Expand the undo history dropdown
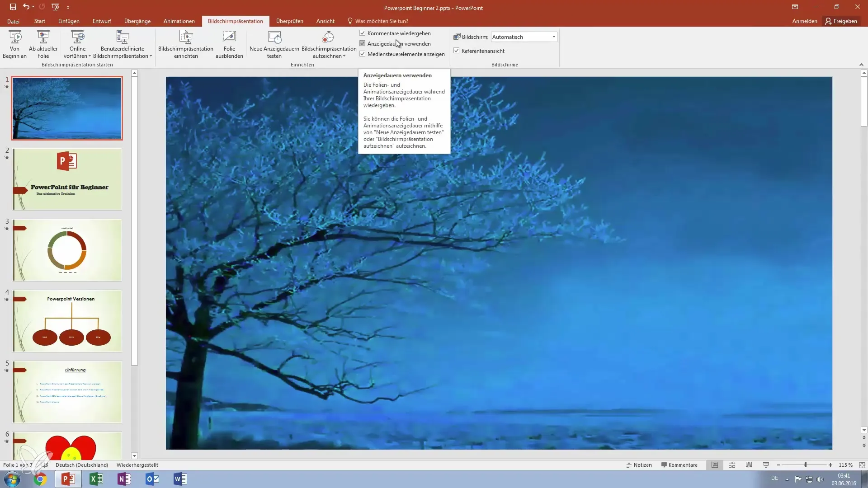 point(33,7)
